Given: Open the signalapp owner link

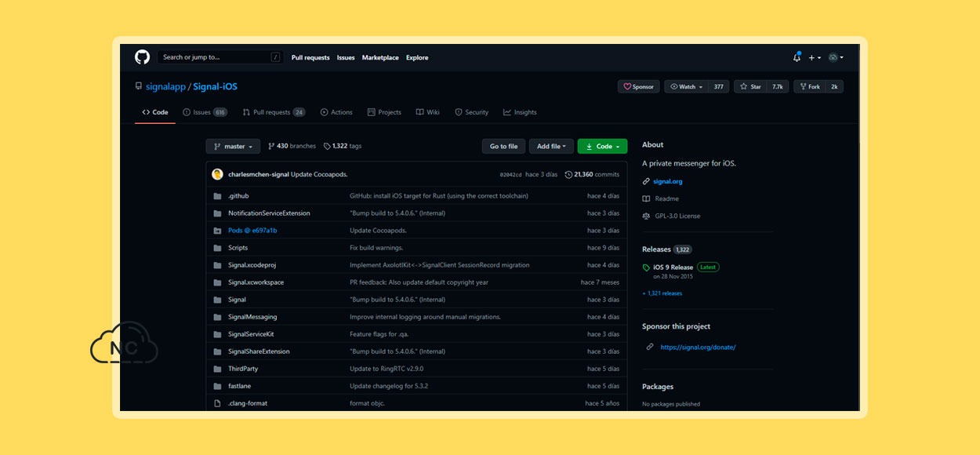Looking at the screenshot, I should pos(165,86).
